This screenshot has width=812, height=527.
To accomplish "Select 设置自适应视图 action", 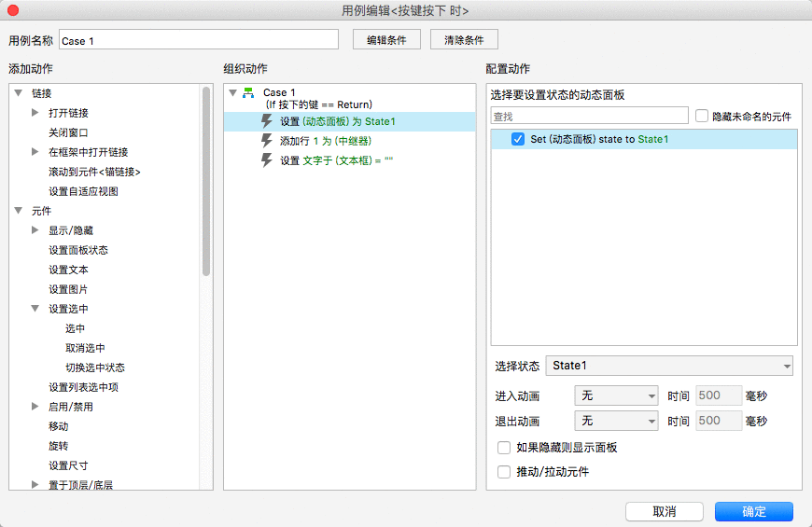I will (x=83, y=191).
